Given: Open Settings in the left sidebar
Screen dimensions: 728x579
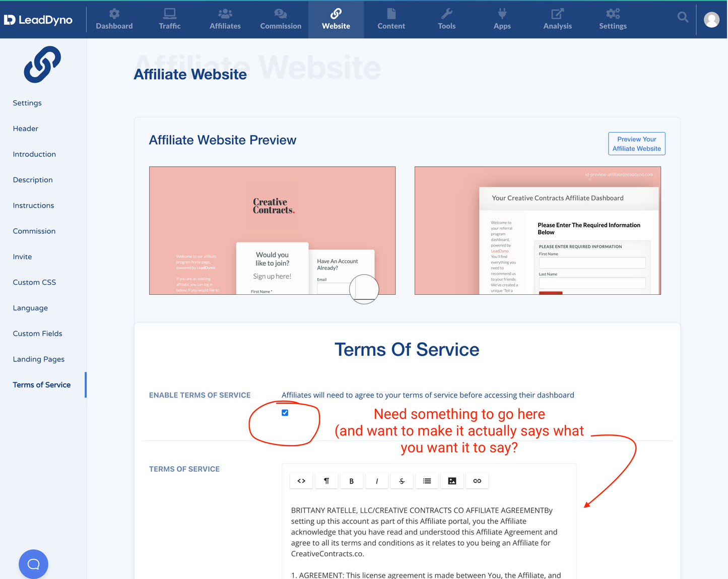Looking at the screenshot, I should [27, 103].
